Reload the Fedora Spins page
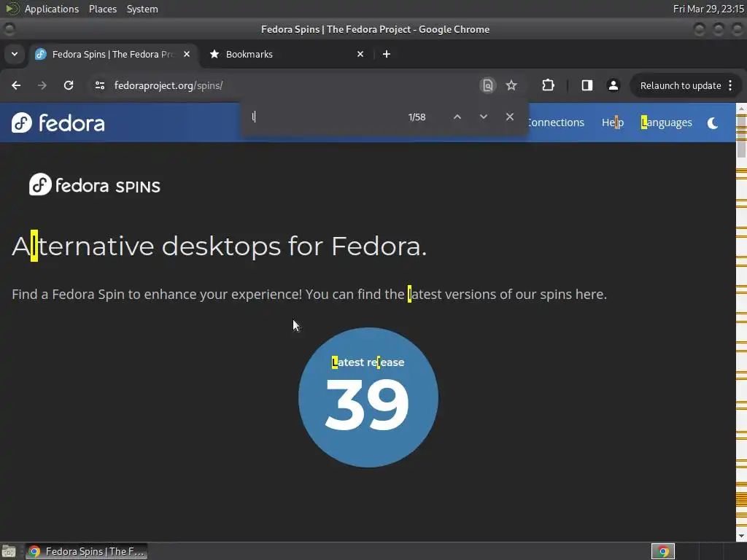This screenshot has height=560, width=747. click(x=69, y=85)
